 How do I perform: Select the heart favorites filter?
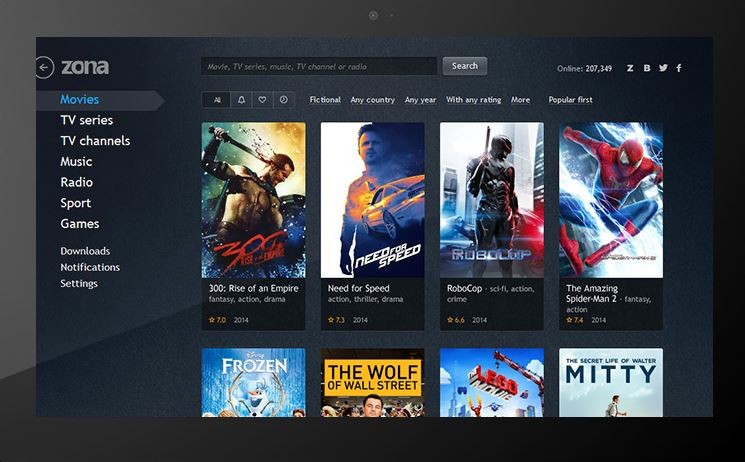[262, 100]
